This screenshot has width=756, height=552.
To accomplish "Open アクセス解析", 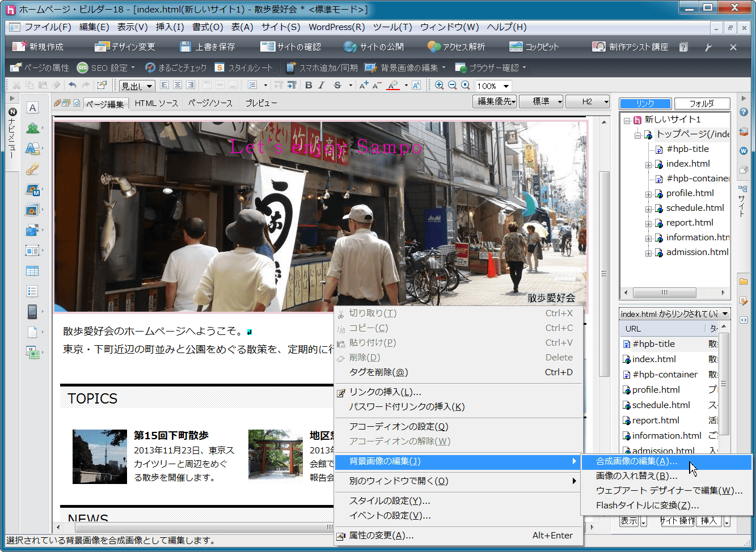I will pos(457,47).
